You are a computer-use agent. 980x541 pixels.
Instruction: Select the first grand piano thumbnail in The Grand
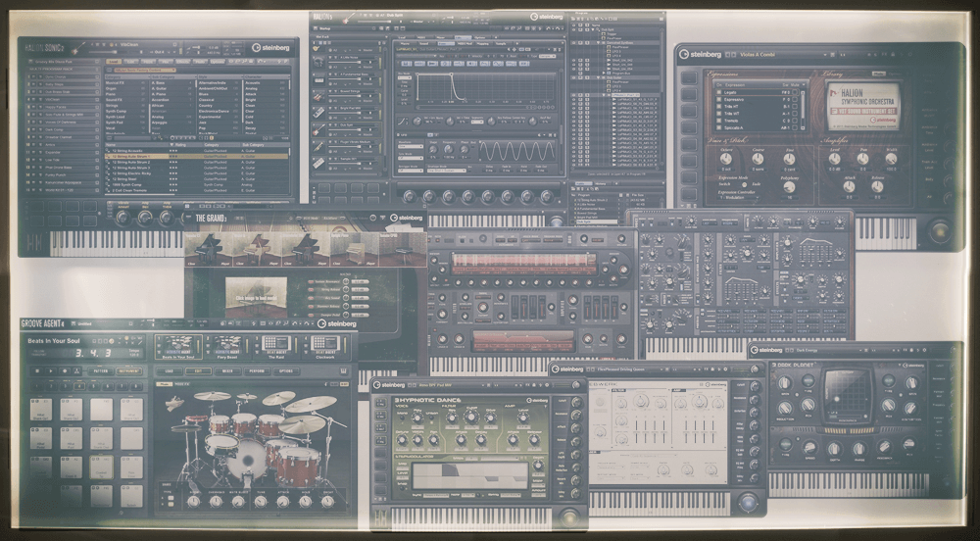pos(208,250)
